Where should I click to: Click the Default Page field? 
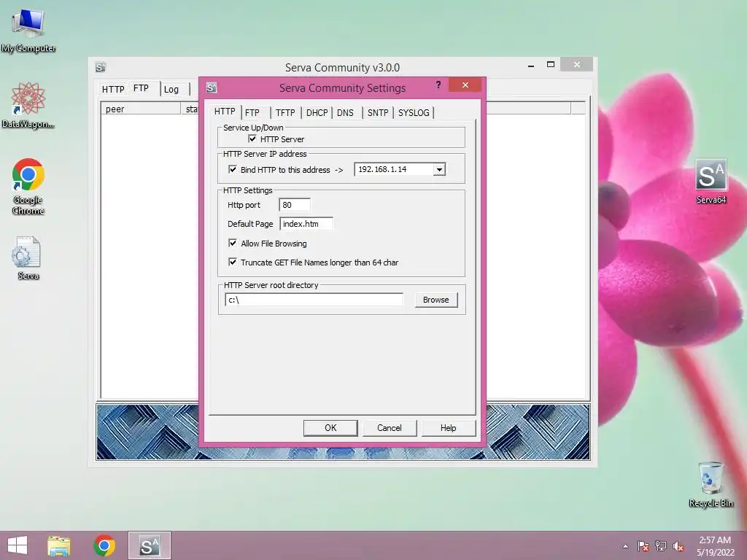tap(306, 224)
